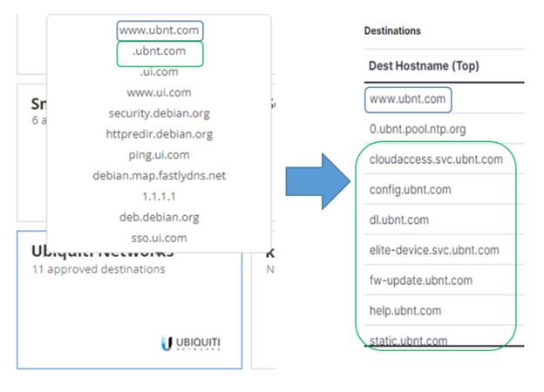Select httpredir.debian.org entry

pos(160,134)
